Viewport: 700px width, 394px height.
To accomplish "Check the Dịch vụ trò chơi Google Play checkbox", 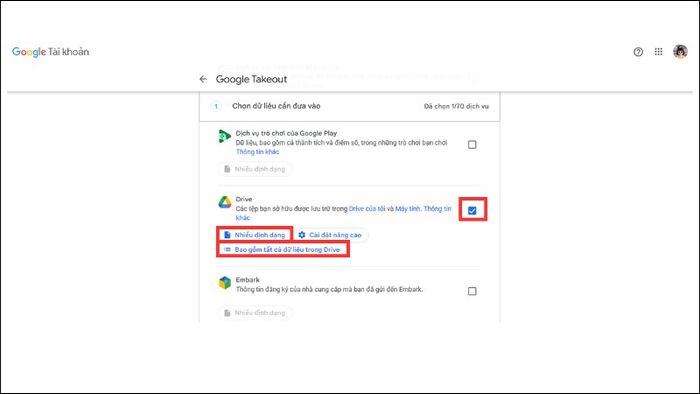I will click(472, 145).
